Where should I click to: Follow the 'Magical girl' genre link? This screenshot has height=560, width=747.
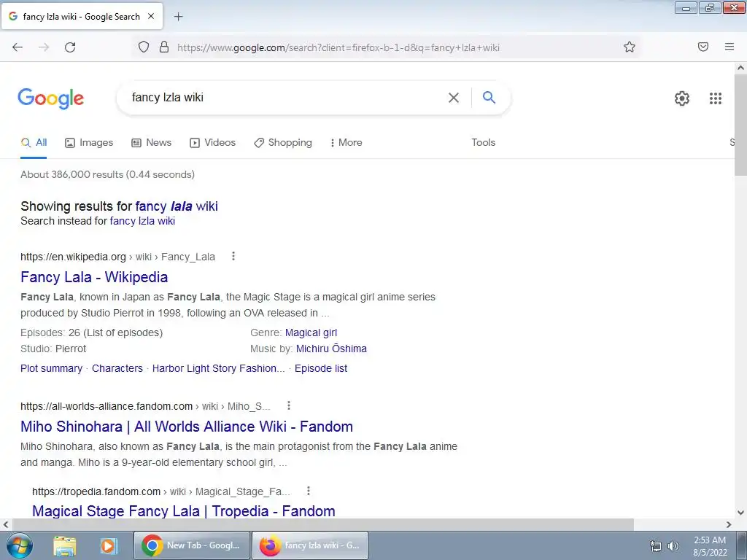click(x=311, y=332)
